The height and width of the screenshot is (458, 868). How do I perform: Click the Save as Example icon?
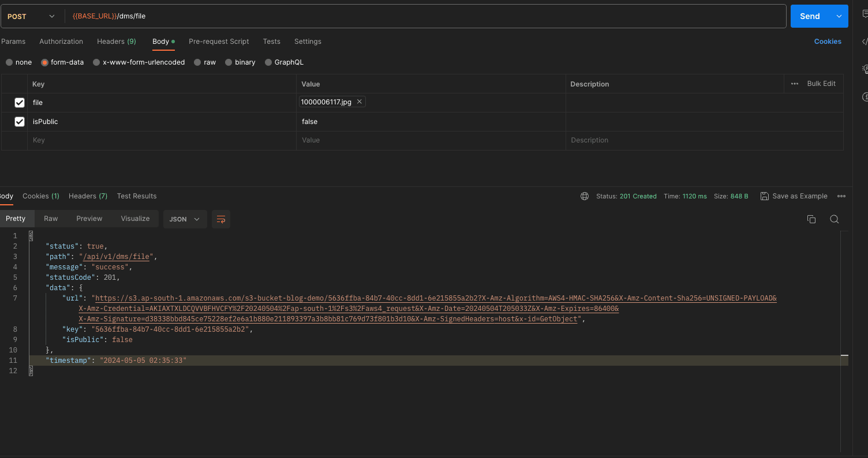click(x=765, y=196)
